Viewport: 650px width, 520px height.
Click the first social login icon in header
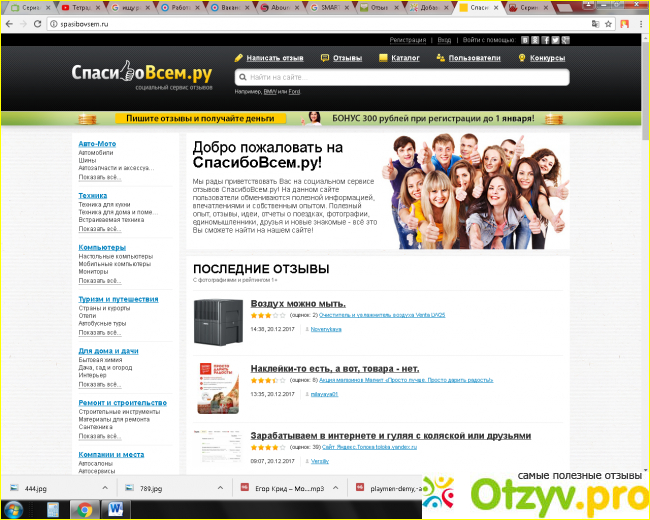(x=524, y=40)
